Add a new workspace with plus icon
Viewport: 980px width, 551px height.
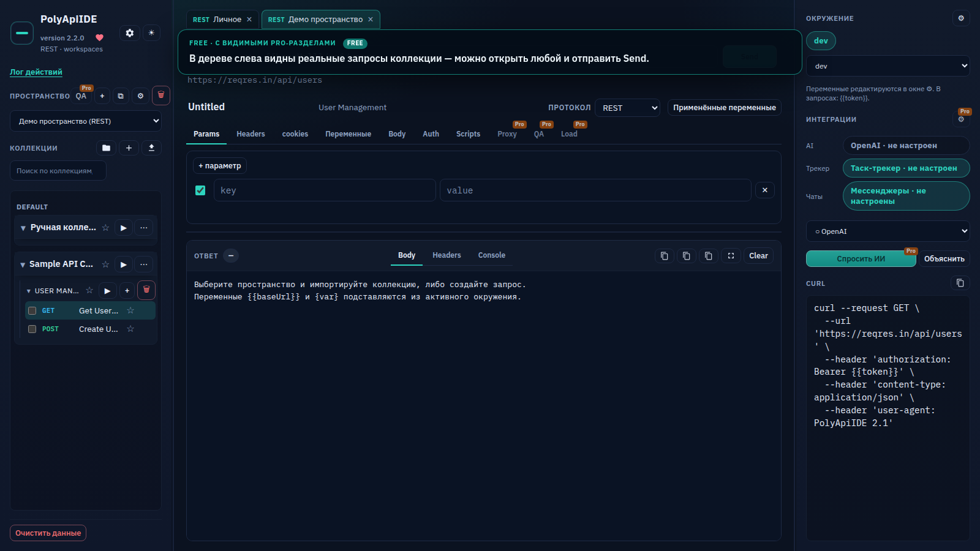click(102, 96)
